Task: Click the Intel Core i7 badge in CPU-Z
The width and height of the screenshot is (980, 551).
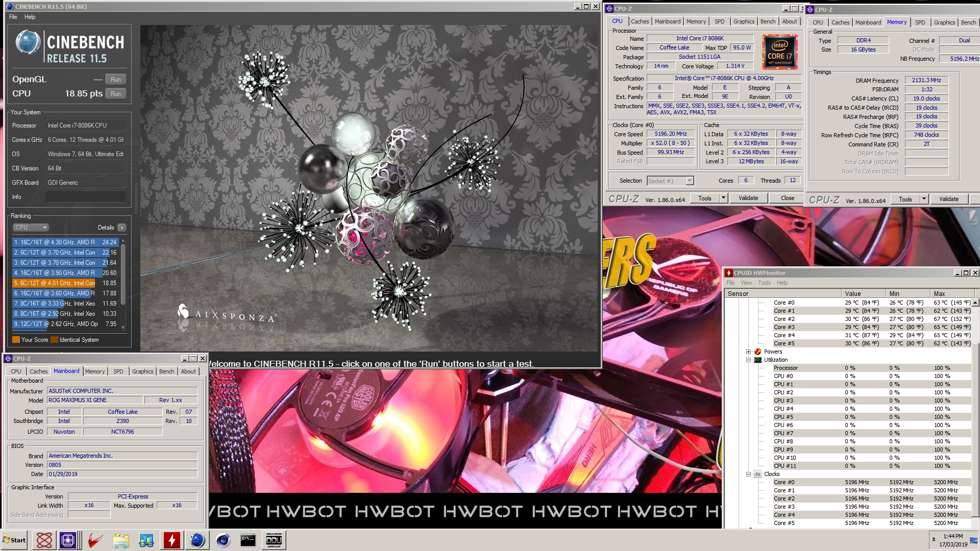Action: [779, 52]
